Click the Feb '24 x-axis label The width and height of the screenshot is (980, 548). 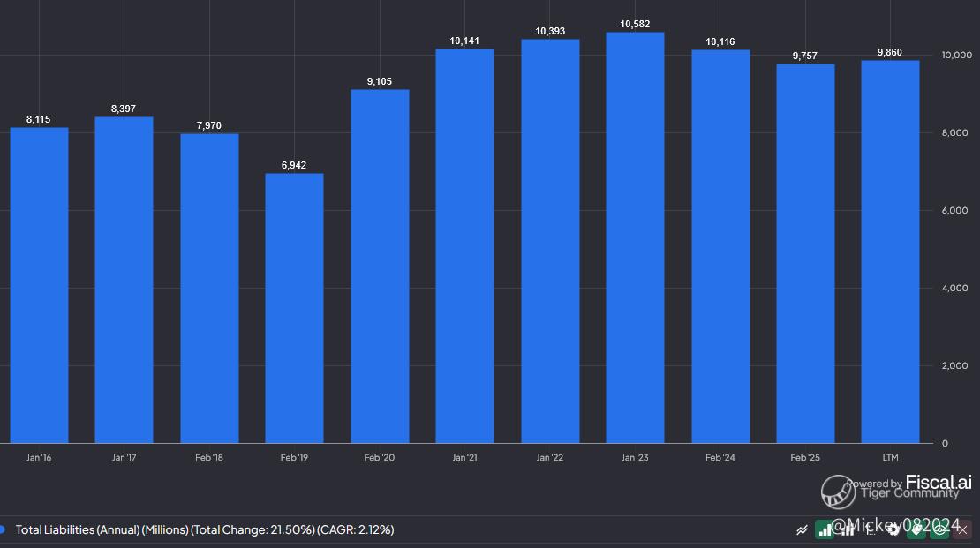coord(720,457)
